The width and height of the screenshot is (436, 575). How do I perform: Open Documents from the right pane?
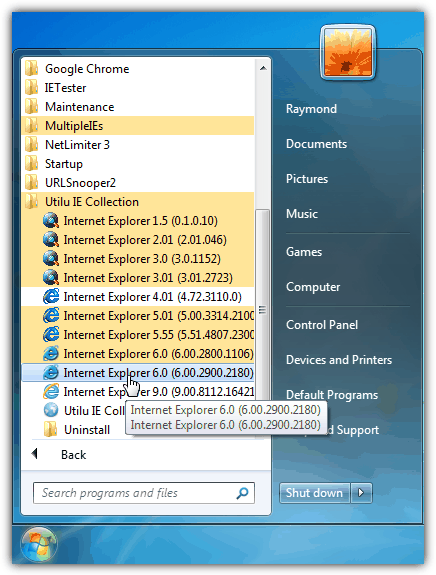[316, 144]
